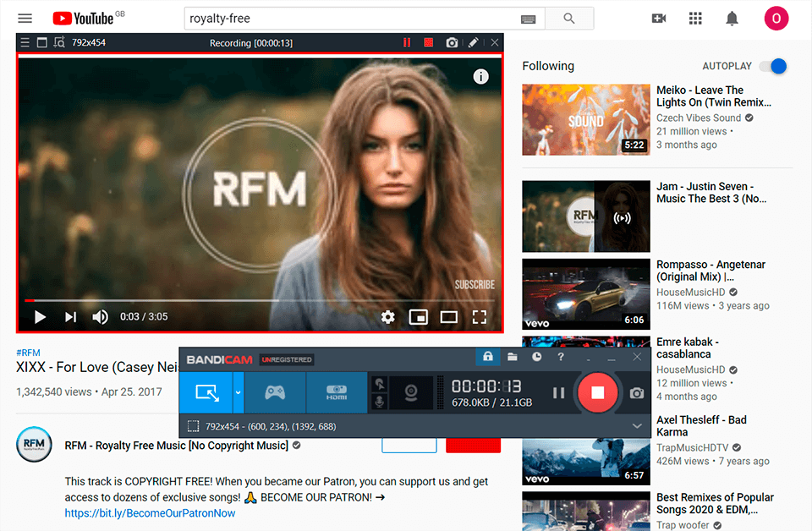Toggle the video player volume mute

pyautogui.click(x=100, y=316)
